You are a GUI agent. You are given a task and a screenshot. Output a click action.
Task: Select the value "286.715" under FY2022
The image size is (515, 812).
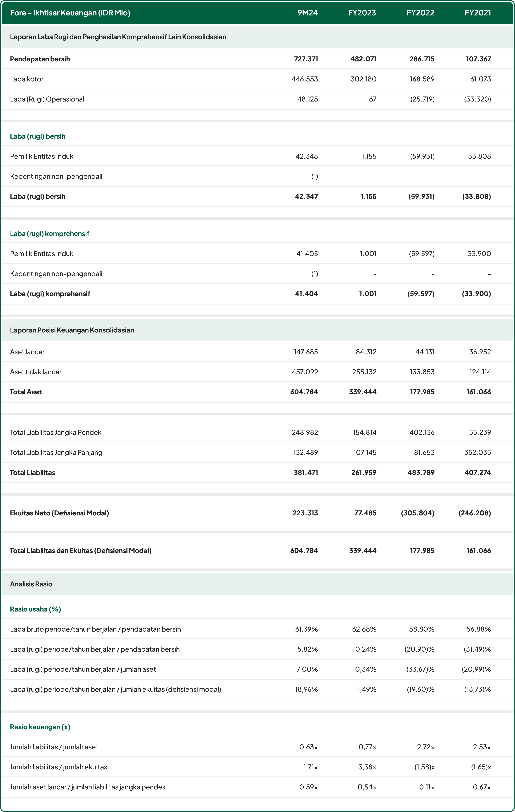click(422, 59)
